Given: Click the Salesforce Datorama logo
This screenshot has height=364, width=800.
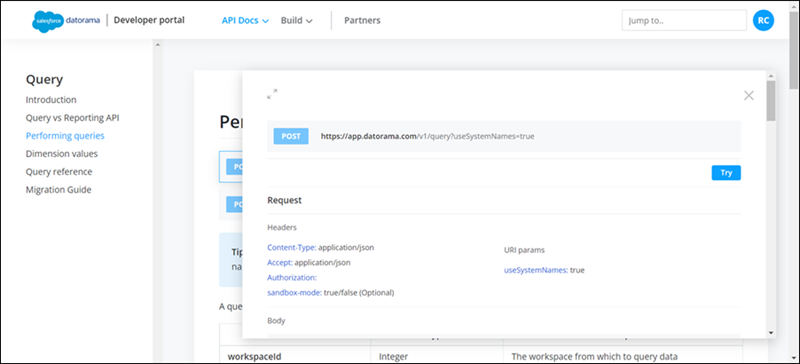Looking at the screenshot, I should [66, 21].
